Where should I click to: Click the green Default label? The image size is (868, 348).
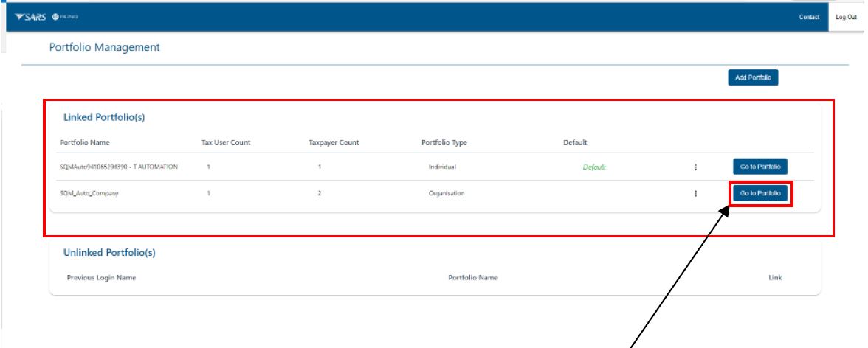(594, 167)
